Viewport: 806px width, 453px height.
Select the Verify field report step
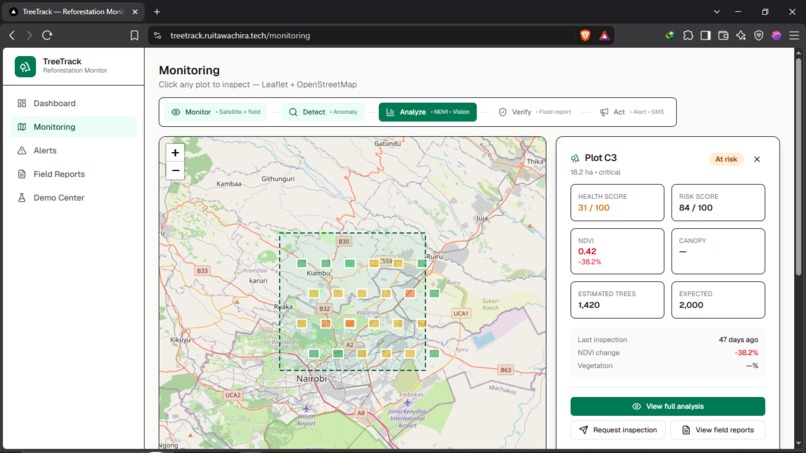coord(535,112)
